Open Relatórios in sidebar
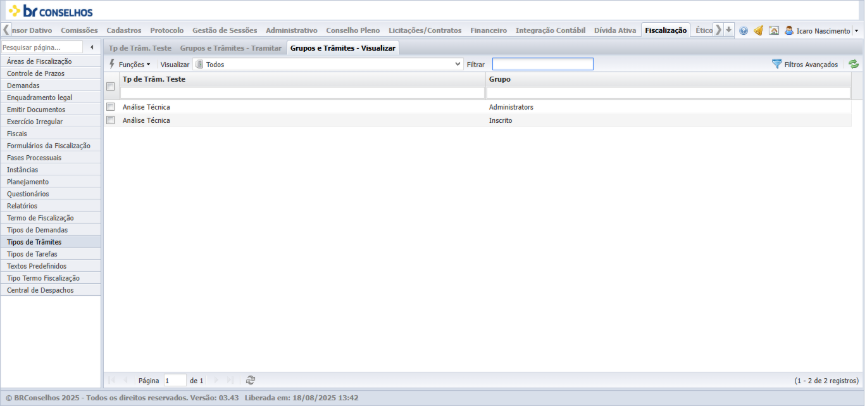The image size is (865, 406). pyautogui.click(x=51, y=206)
